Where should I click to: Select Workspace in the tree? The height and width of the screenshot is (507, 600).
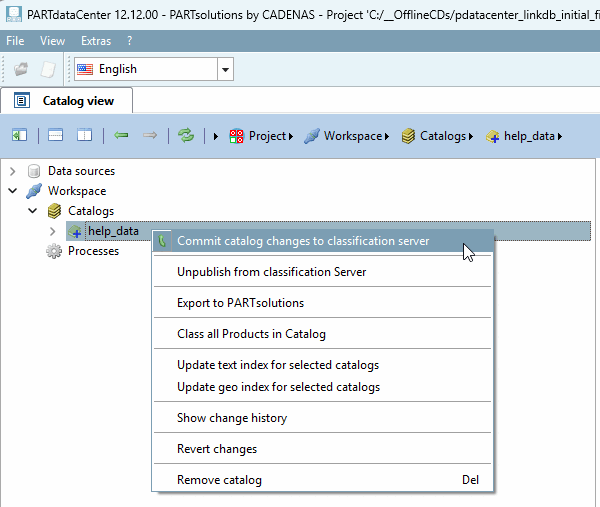coord(77,191)
